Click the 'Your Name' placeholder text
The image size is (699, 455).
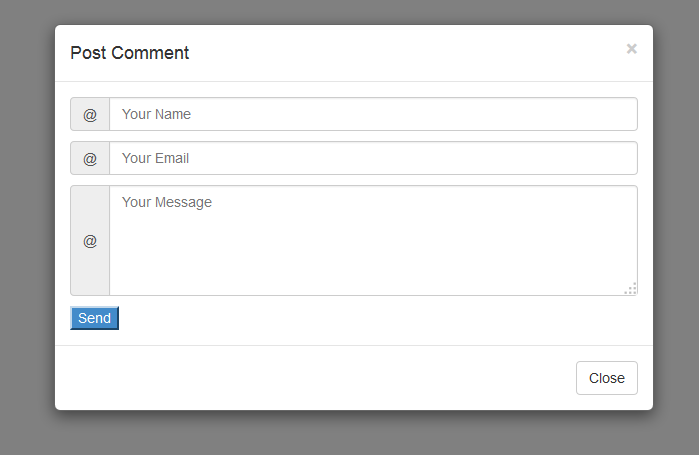[156, 114]
